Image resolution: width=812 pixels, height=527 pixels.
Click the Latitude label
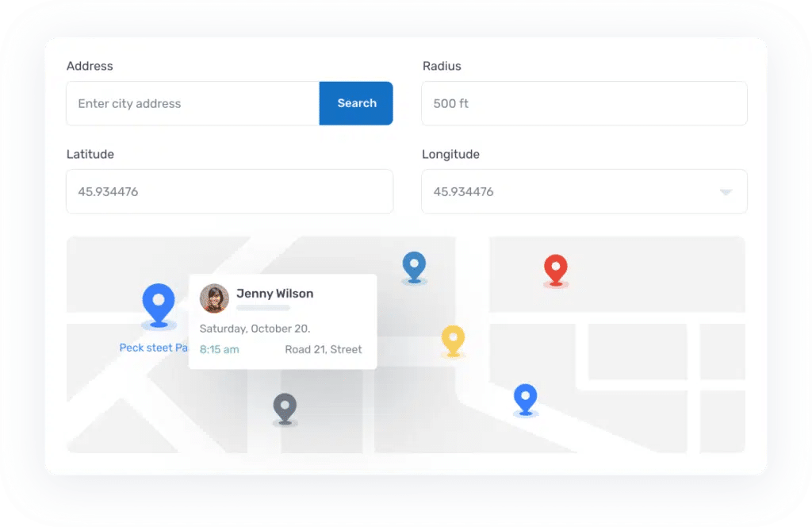pyautogui.click(x=90, y=154)
